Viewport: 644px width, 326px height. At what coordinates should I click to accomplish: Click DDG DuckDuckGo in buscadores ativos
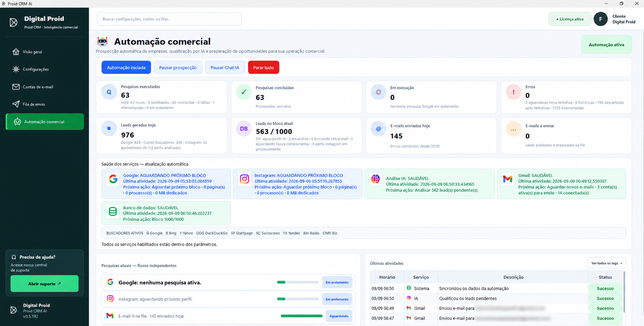212,233
